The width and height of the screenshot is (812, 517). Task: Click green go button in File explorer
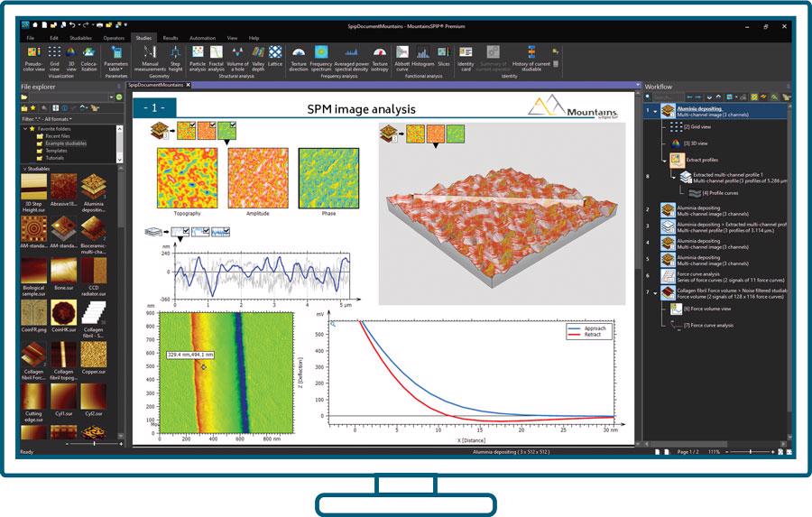(x=119, y=97)
